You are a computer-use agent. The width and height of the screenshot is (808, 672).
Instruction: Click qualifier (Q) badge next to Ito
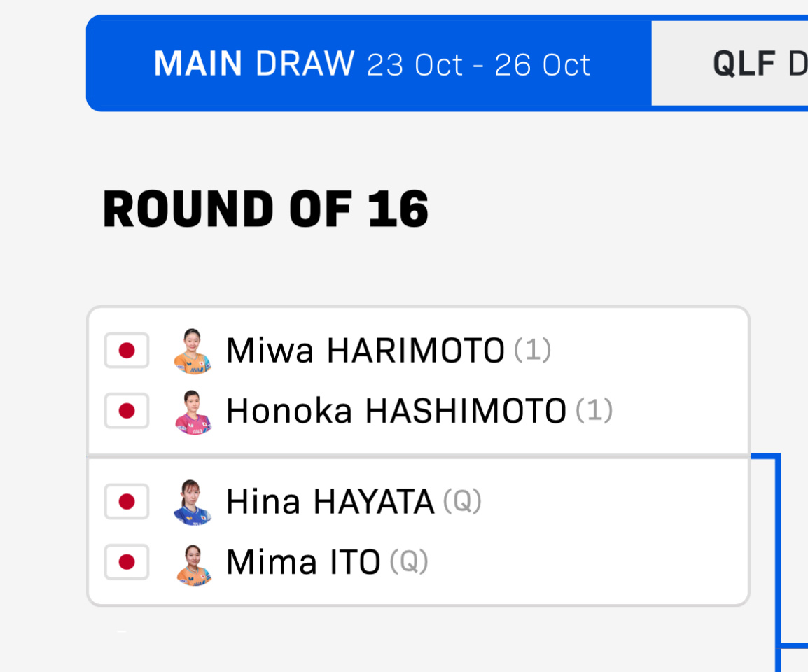(409, 561)
